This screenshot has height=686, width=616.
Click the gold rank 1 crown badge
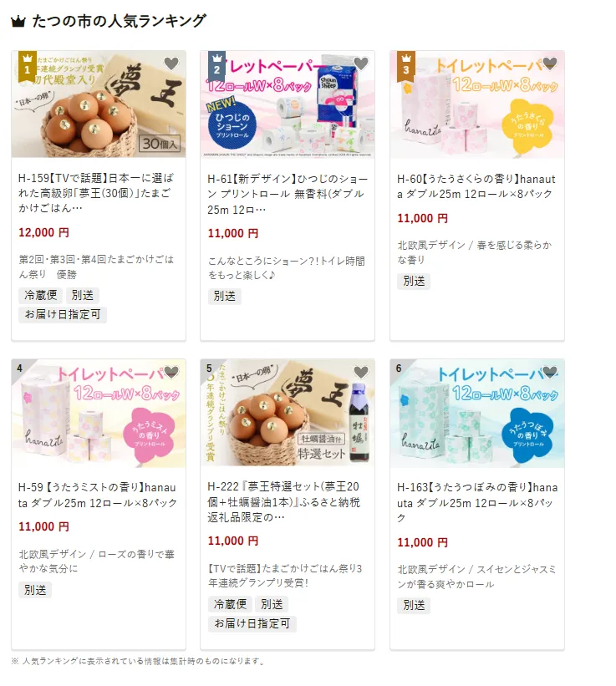[x=27, y=67]
